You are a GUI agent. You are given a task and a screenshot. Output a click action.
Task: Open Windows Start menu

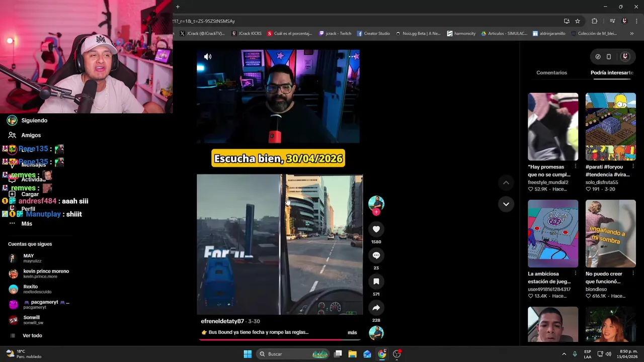(x=248, y=354)
